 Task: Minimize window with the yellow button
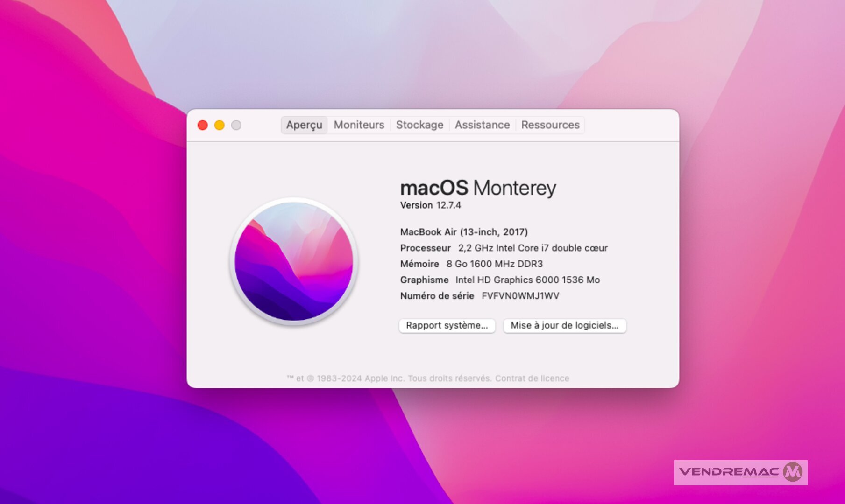click(220, 125)
